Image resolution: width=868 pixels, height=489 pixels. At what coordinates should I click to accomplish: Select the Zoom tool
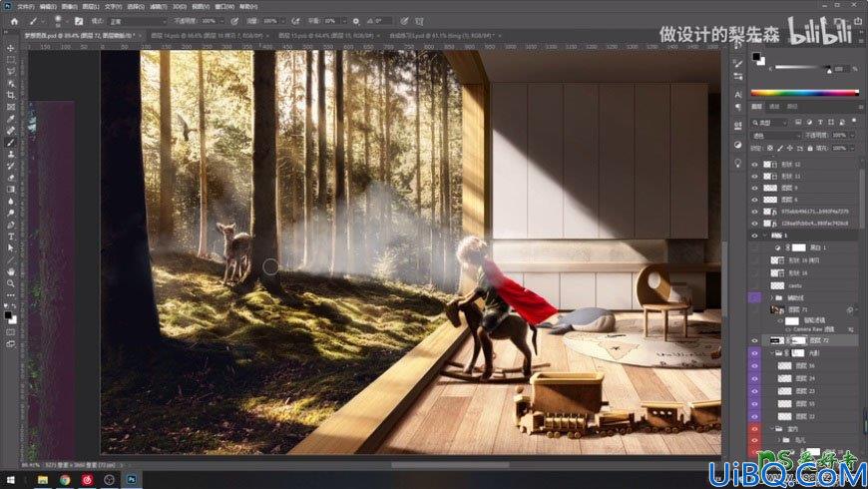point(11,283)
